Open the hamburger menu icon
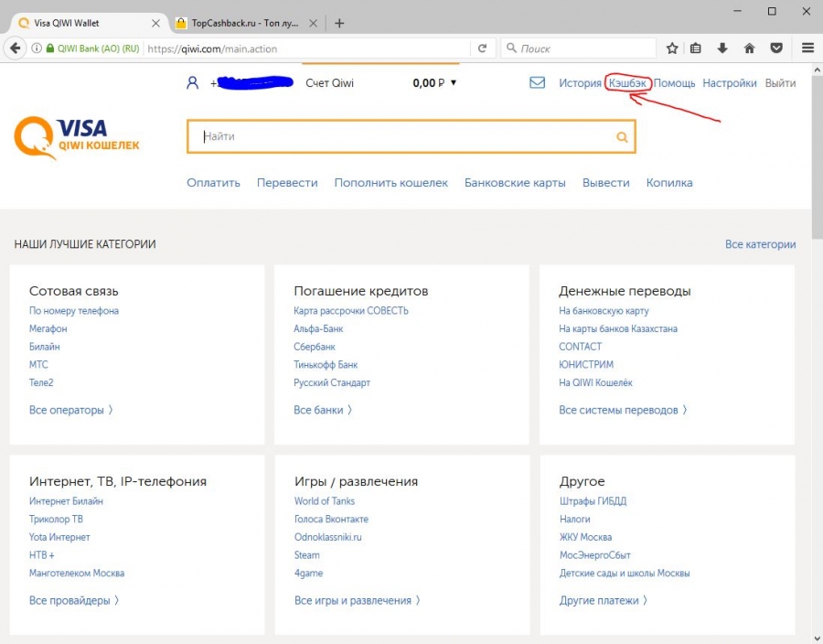The image size is (823, 644). click(807, 48)
